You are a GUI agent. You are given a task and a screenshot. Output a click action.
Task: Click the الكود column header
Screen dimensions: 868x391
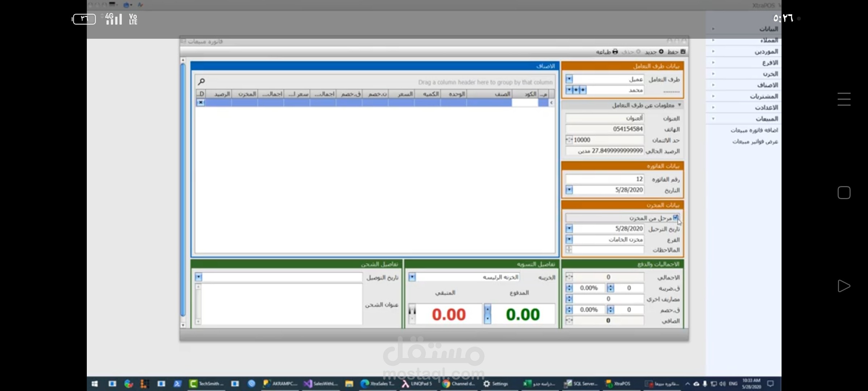[525, 94]
